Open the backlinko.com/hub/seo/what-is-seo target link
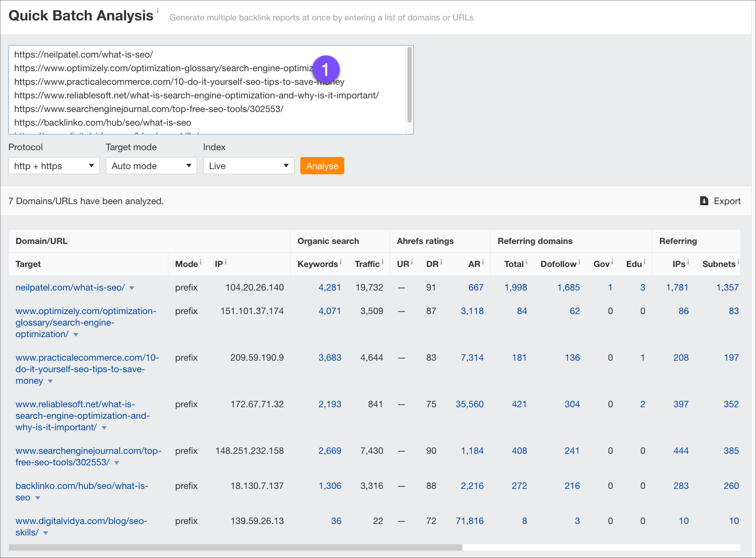756x558 pixels. click(x=82, y=486)
